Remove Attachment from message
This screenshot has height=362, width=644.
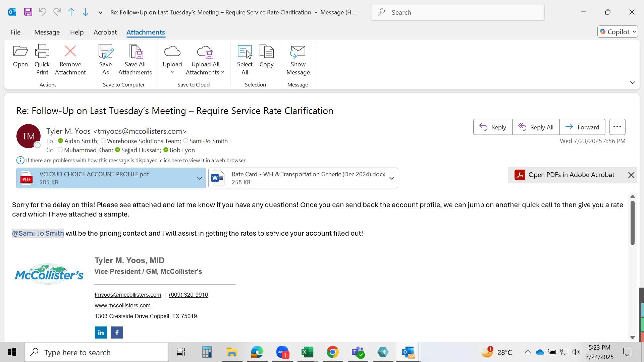(70, 60)
